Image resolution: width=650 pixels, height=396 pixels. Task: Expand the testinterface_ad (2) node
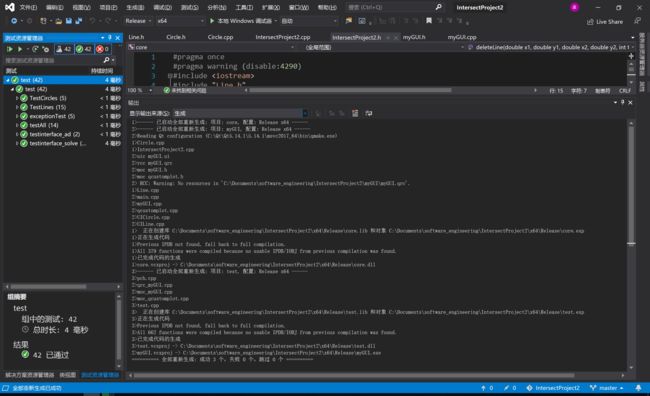(17, 134)
